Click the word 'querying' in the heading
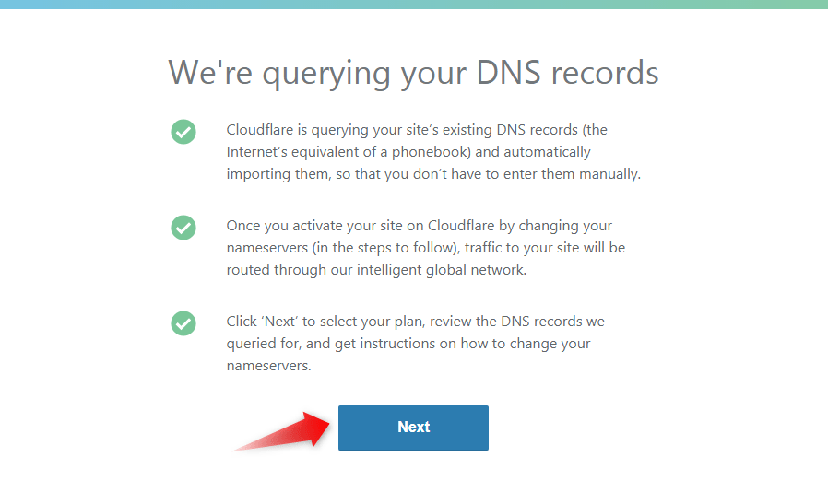 [x=319, y=73]
